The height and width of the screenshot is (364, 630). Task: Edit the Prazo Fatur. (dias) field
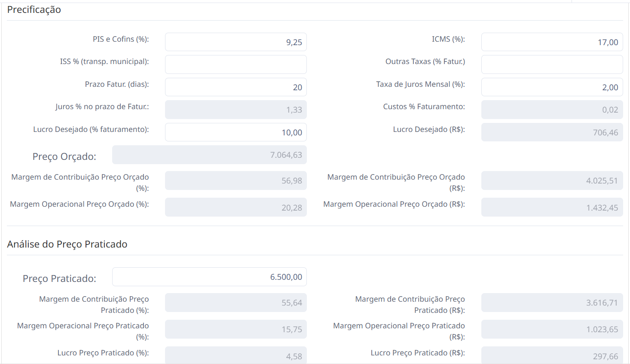(235, 87)
